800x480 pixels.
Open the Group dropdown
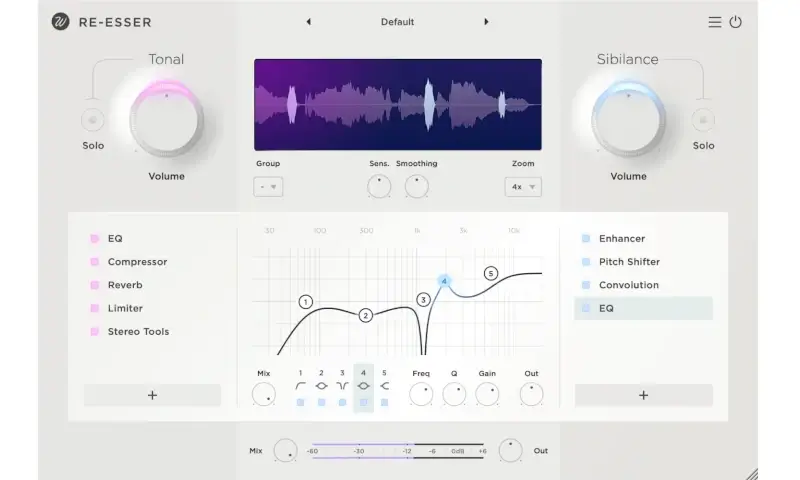pos(268,186)
